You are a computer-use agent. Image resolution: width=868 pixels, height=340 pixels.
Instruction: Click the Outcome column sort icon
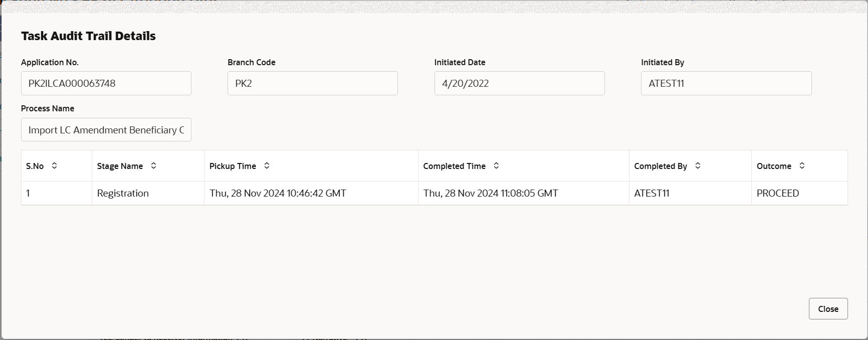click(x=802, y=165)
